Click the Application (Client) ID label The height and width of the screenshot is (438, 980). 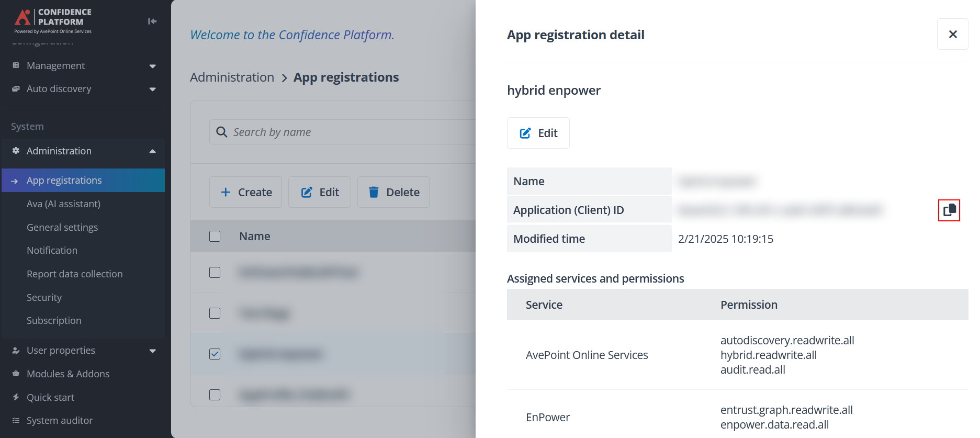click(x=569, y=210)
